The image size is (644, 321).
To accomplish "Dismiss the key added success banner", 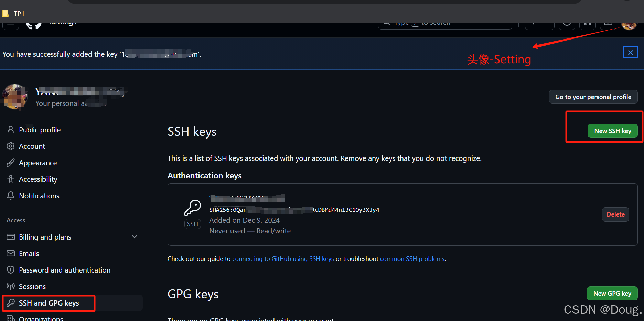I will point(630,52).
